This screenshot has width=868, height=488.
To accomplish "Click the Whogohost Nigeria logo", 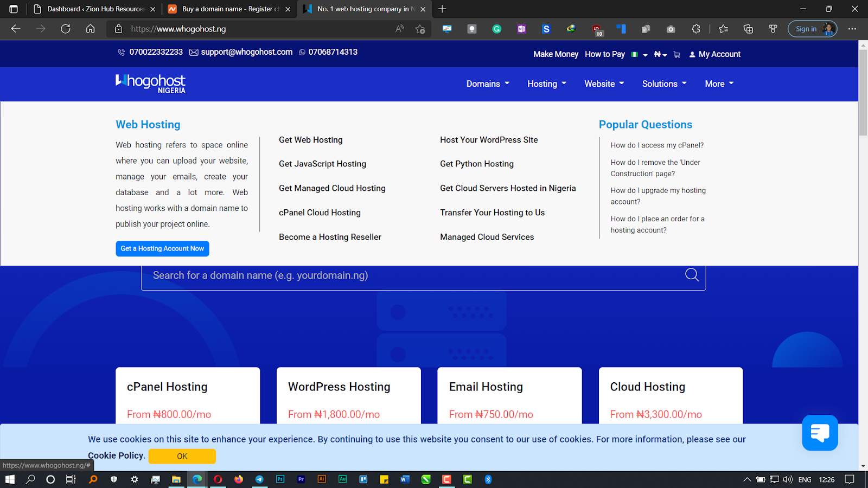I will coord(150,84).
